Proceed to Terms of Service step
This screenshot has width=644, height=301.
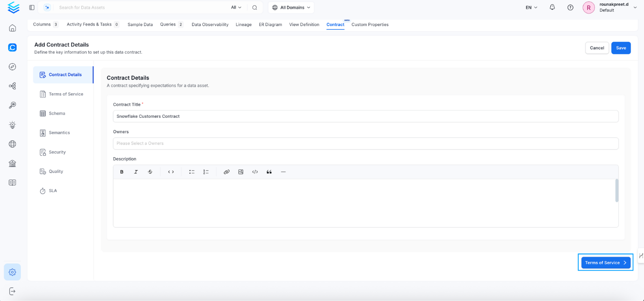pyautogui.click(x=605, y=262)
